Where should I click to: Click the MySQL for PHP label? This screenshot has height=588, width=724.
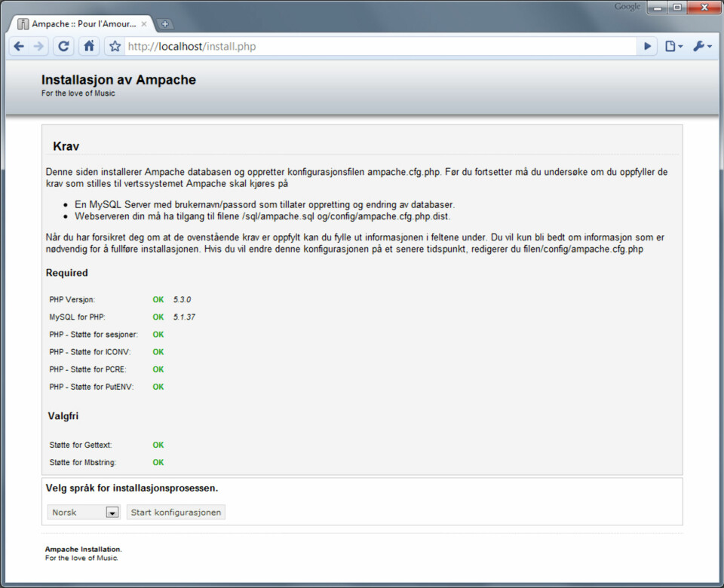point(77,317)
